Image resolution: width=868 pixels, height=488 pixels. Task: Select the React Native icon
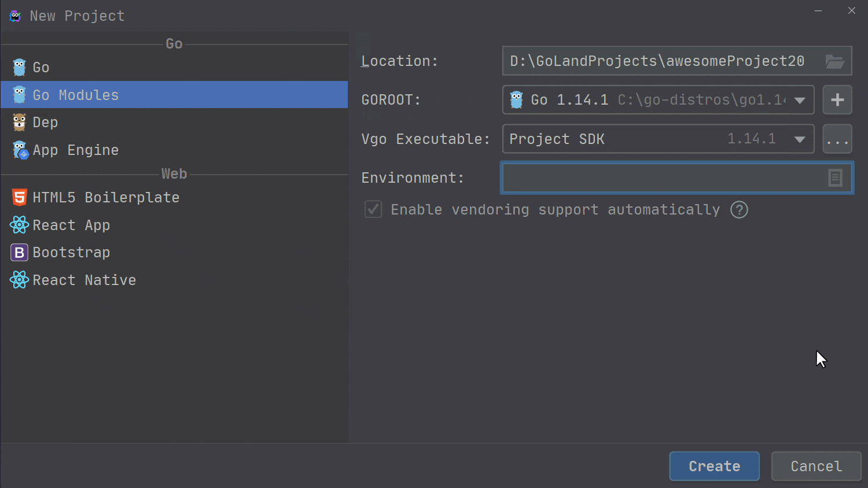19,280
